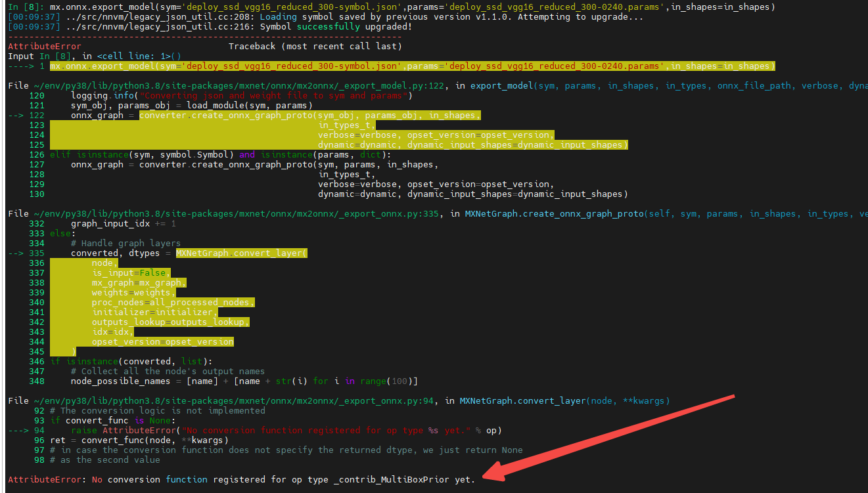Screen dimensions: 868x493
Task: Click 'idx=idx,' on line 343
Action: [113, 332]
